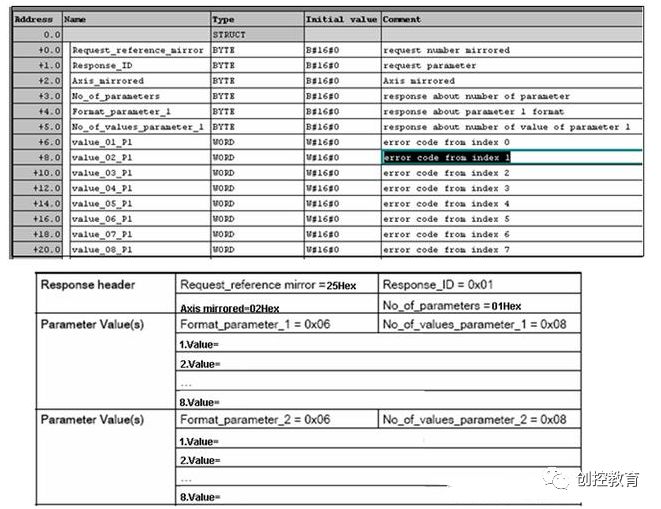Click comment 'error code from index 5'
Screen dimensions: 661x509
(446, 219)
